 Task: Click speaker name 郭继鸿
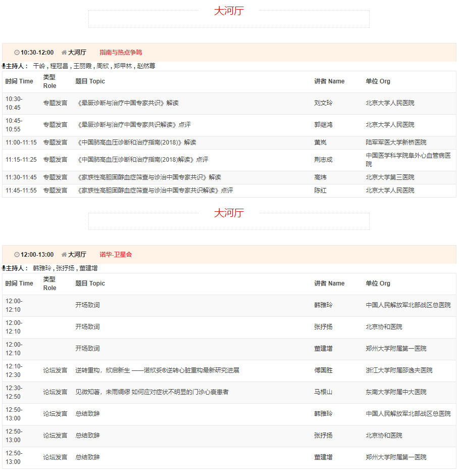[323, 125]
